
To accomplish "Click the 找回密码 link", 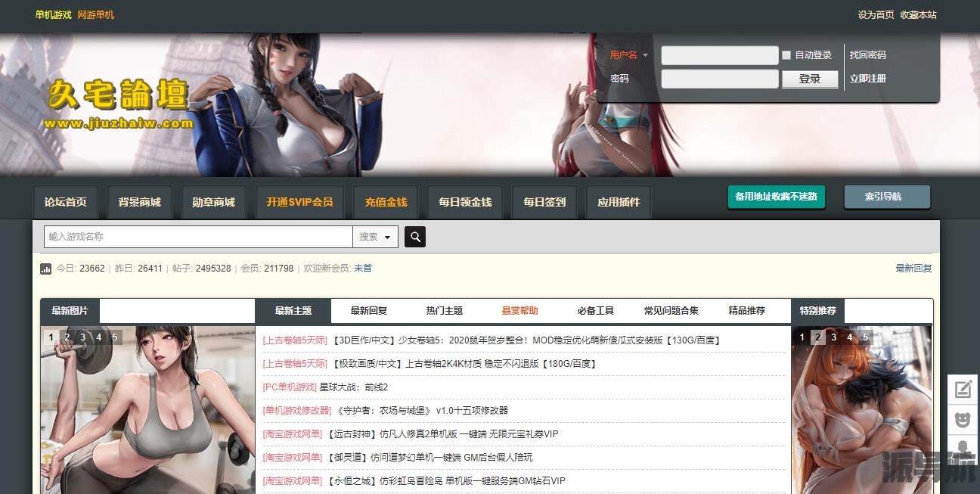I will coord(868,55).
